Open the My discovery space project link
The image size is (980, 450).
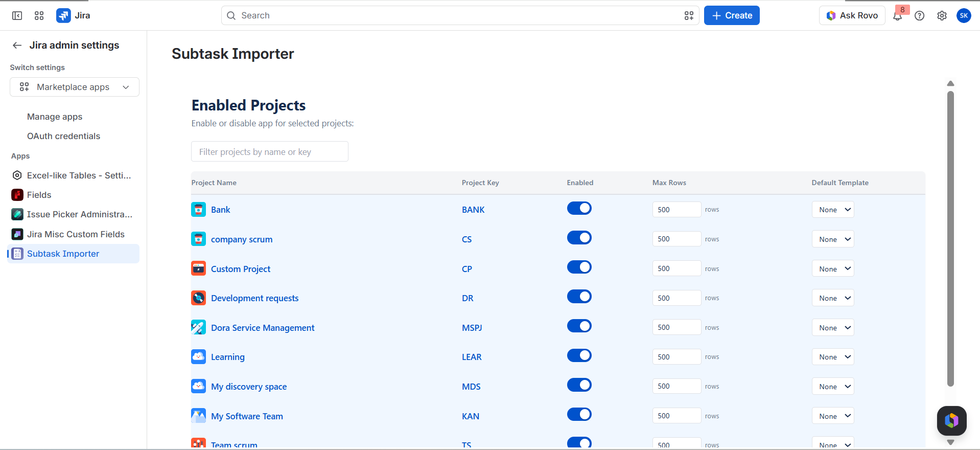click(249, 387)
